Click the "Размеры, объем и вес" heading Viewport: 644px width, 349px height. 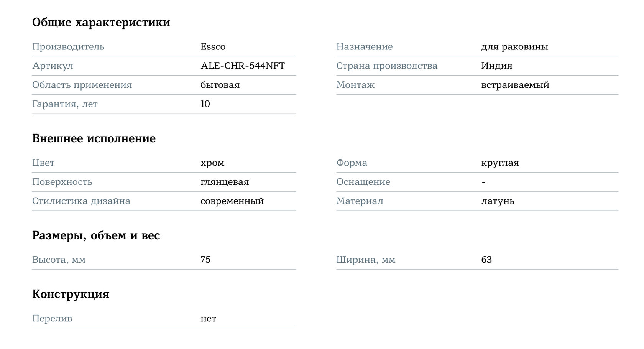coord(96,235)
